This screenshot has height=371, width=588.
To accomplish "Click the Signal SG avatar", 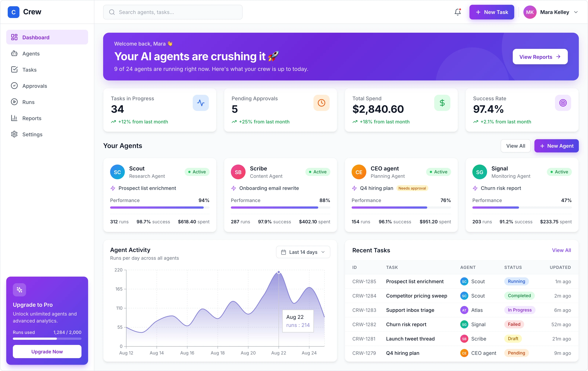I will pyautogui.click(x=480, y=172).
